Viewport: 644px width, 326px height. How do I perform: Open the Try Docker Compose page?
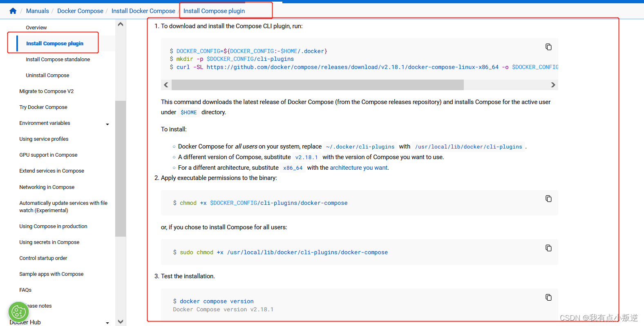coord(43,107)
